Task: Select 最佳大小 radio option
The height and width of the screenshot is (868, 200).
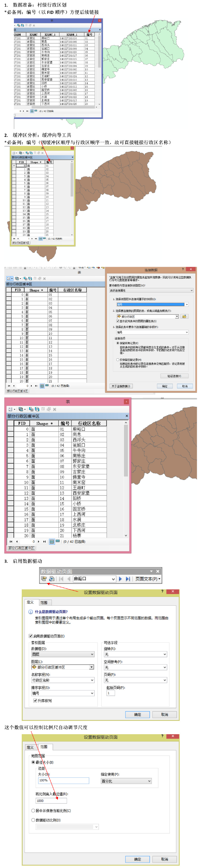Action: click(x=33, y=762)
